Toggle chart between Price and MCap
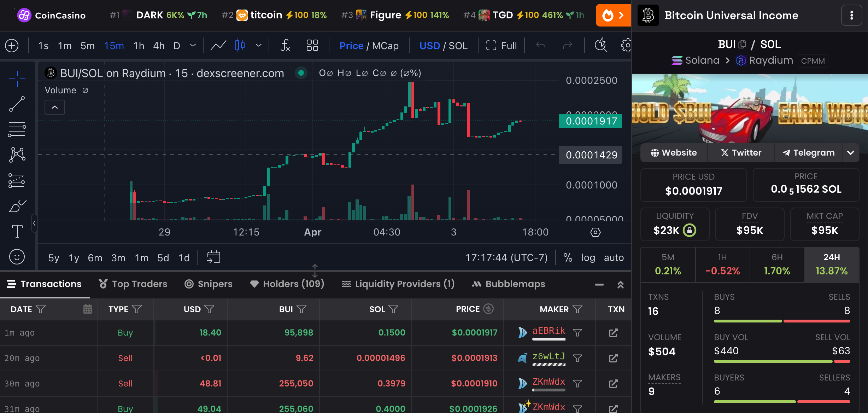 point(369,46)
